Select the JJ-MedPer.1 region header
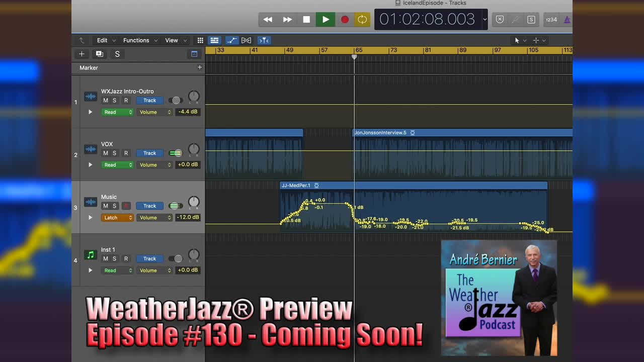Viewport: 644px width, 362px height. point(414,186)
